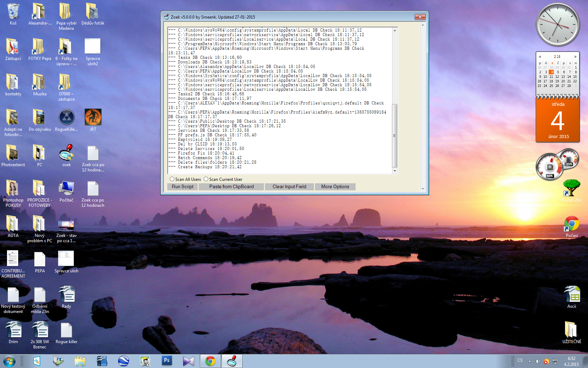Click the Chrome icon in the taskbar

click(210, 361)
